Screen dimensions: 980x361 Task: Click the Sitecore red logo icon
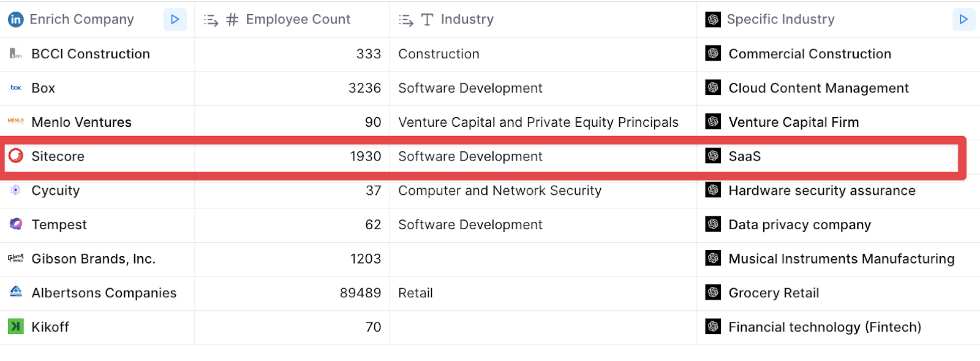[x=16, y=156]
